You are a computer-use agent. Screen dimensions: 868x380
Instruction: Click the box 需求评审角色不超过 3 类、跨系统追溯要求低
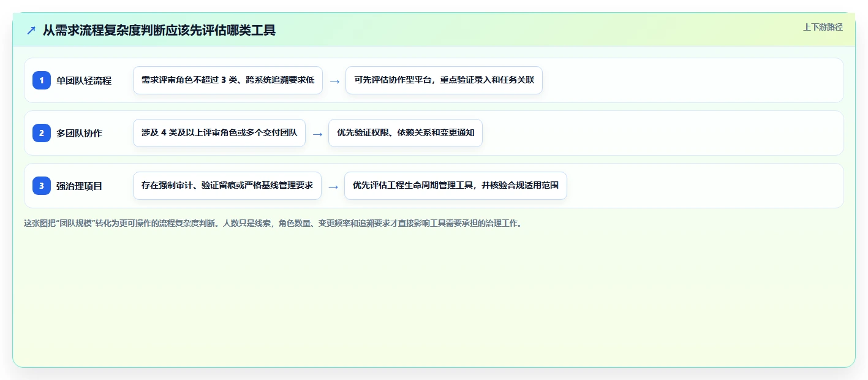pyautogui.click(x=228, y=80)
